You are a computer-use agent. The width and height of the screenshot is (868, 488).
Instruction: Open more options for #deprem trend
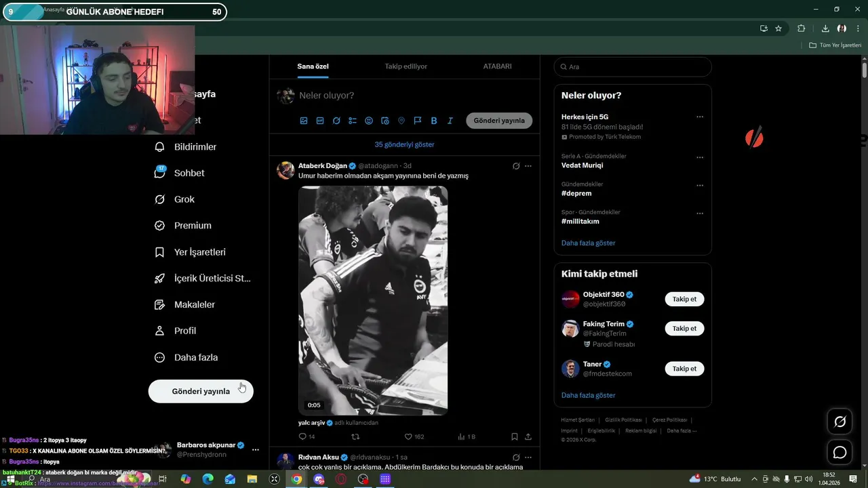(x=700, y=185)
